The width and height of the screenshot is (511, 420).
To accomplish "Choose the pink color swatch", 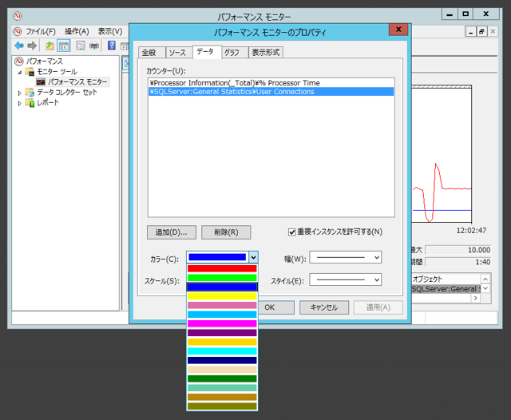I will [x=222, y=305].
